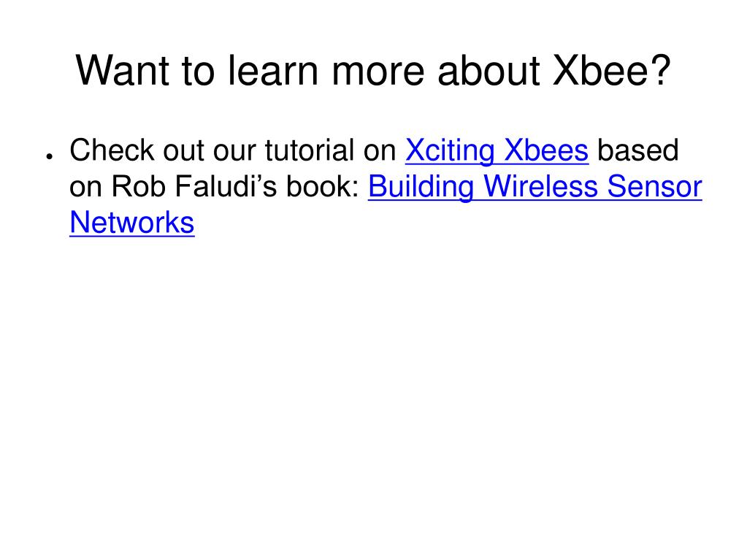Open the Building Wireless Sensor link

coord(535,186)
